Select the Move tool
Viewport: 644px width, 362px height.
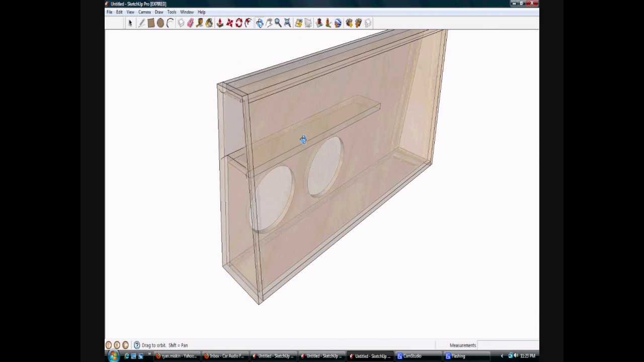pos(229,23)
